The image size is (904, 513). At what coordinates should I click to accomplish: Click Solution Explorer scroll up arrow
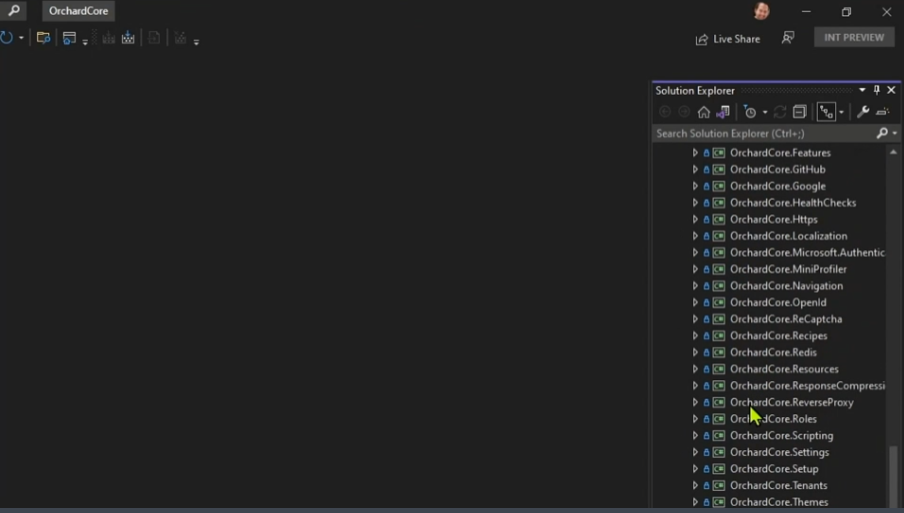pyautogui.click(x=894, y=152)
